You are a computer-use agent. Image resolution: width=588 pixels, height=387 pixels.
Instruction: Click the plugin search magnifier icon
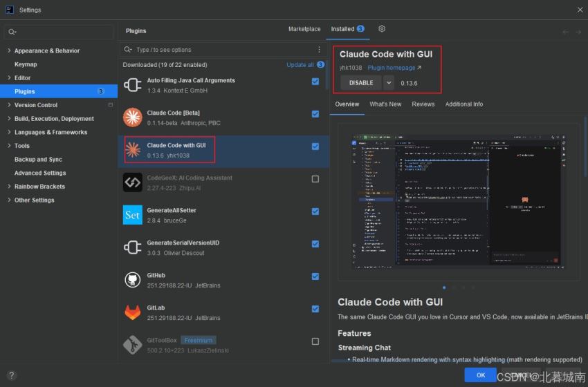(128, 50)
